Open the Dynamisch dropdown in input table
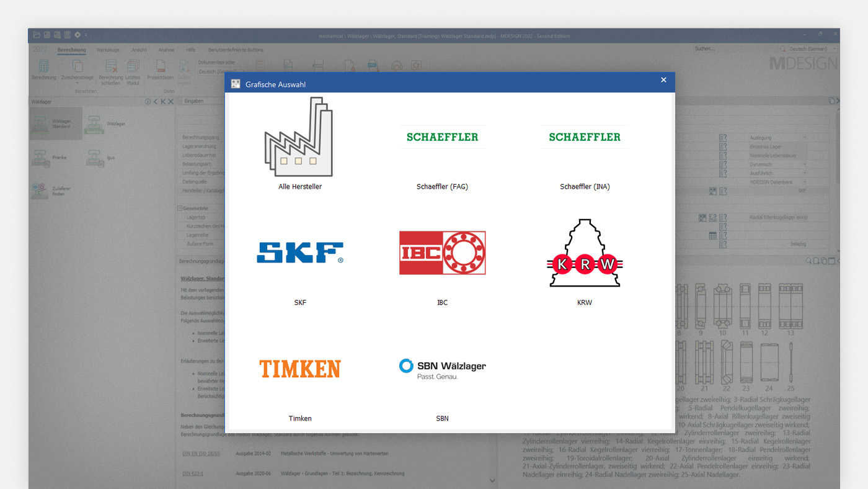Image resolution: width=868 pixels, height=489 pixels. pos(777,164)
